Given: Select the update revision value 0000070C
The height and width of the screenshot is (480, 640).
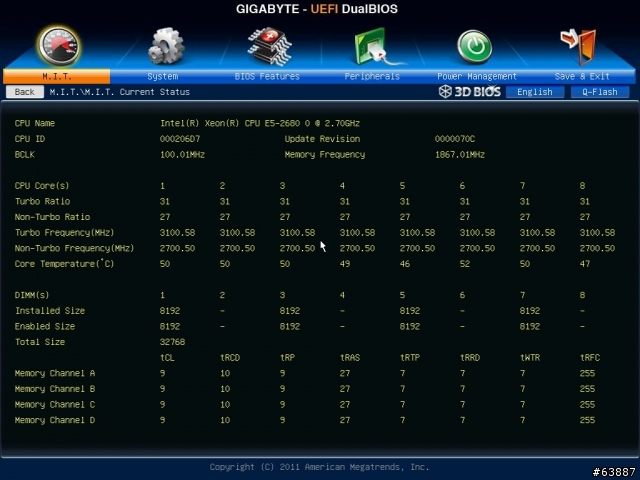Looking at the screenshot, I should coord(455,139).
